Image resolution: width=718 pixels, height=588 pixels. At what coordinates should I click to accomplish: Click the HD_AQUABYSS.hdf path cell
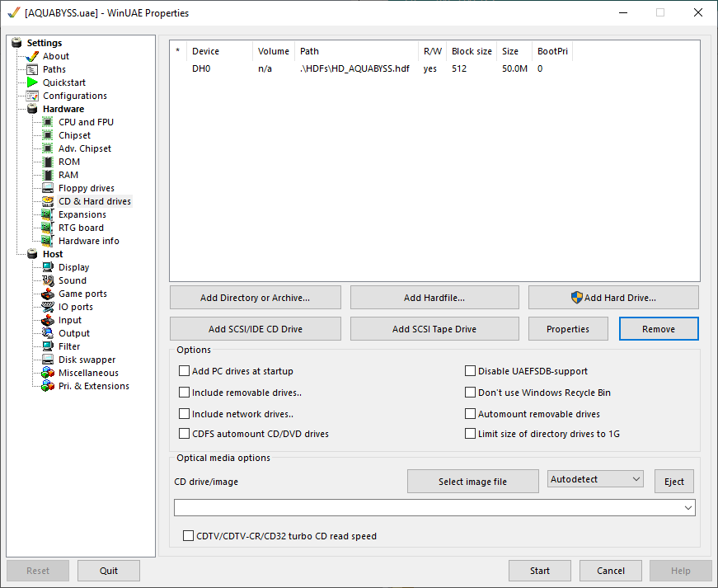coord(354,68)
